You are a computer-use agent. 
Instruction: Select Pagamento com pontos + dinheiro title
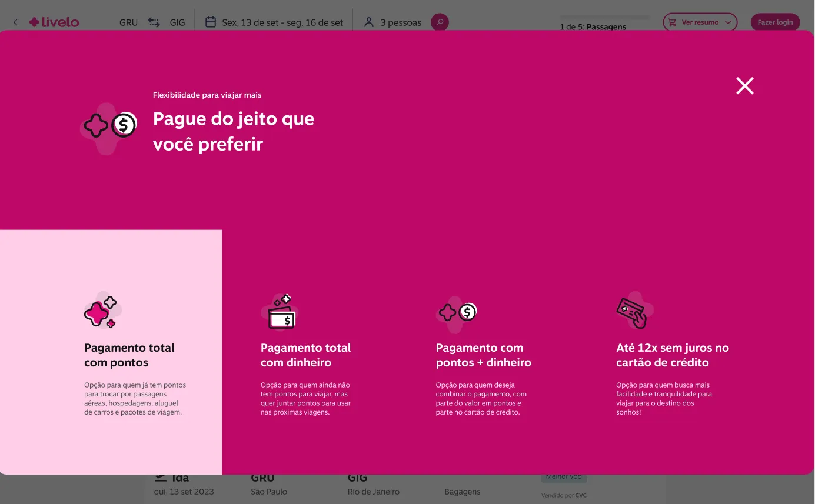coord(483,355)
